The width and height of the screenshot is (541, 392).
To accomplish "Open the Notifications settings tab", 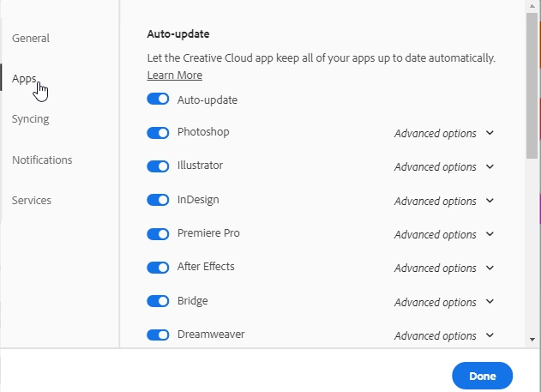I will [42, 160].
